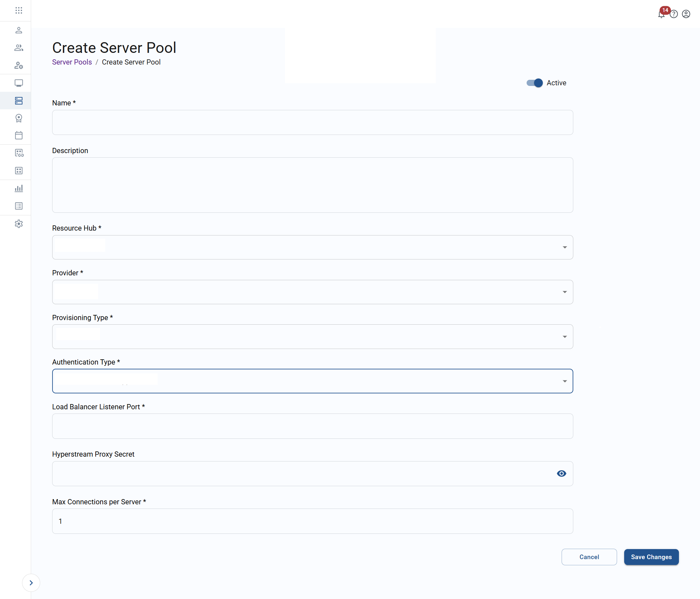700x599 pixels.
Task: Open the account avatar menu
Action: pos(686,14)
